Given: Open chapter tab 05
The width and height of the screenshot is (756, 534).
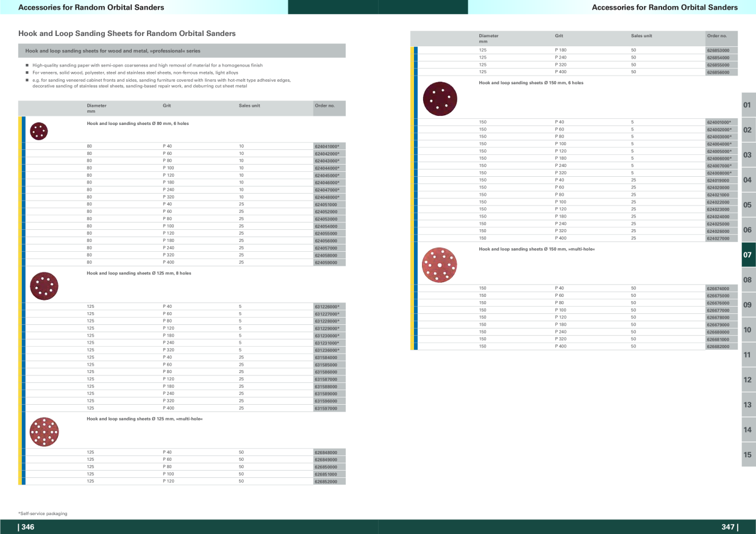Looking at the screenshot, I should 749,205.
